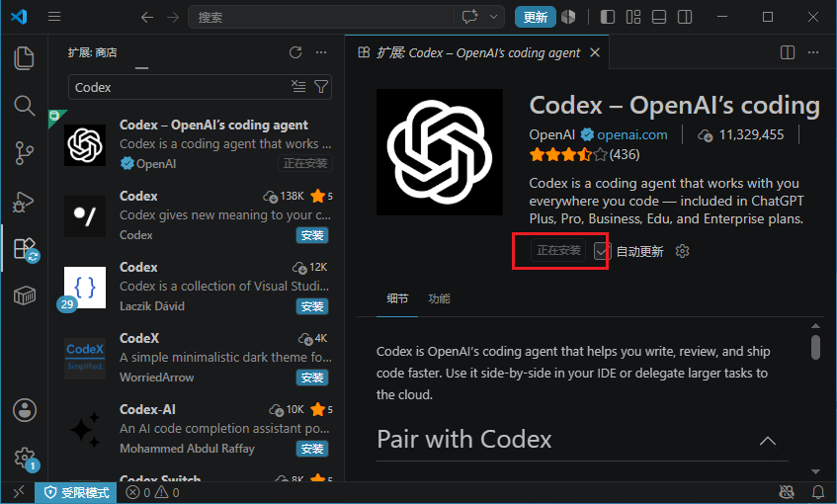Open the errors and warnings status

pos(152,492)
